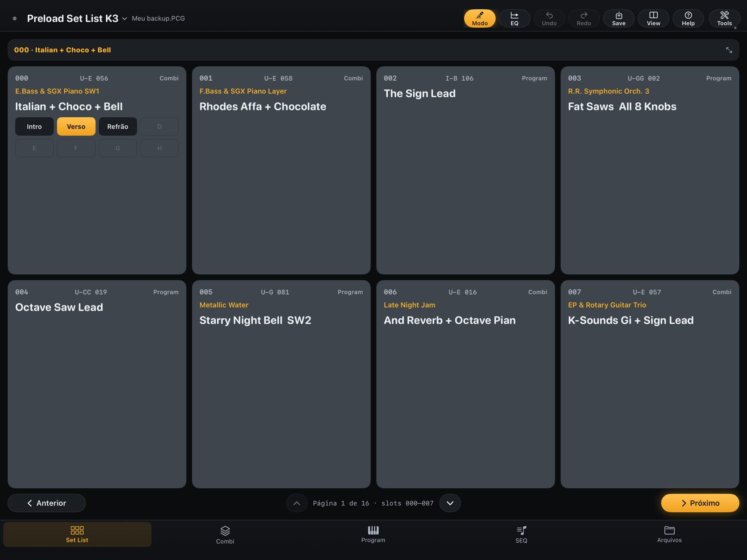The image size is (747, 560).
Task: Select empty section slot E
Action: (x=34, y=148)
